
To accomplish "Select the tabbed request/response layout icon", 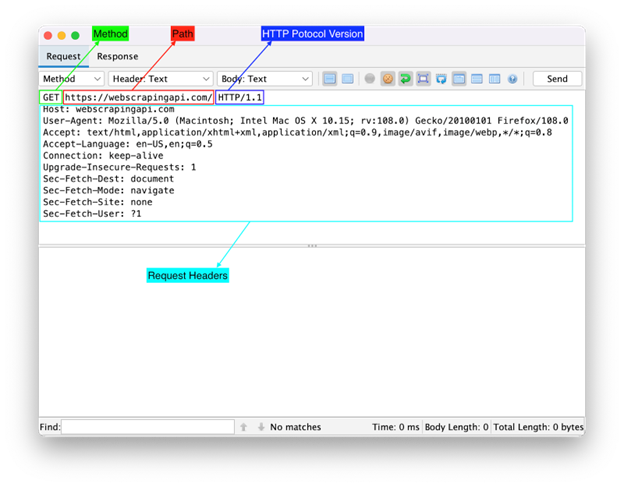I will [x=459, y=78].
